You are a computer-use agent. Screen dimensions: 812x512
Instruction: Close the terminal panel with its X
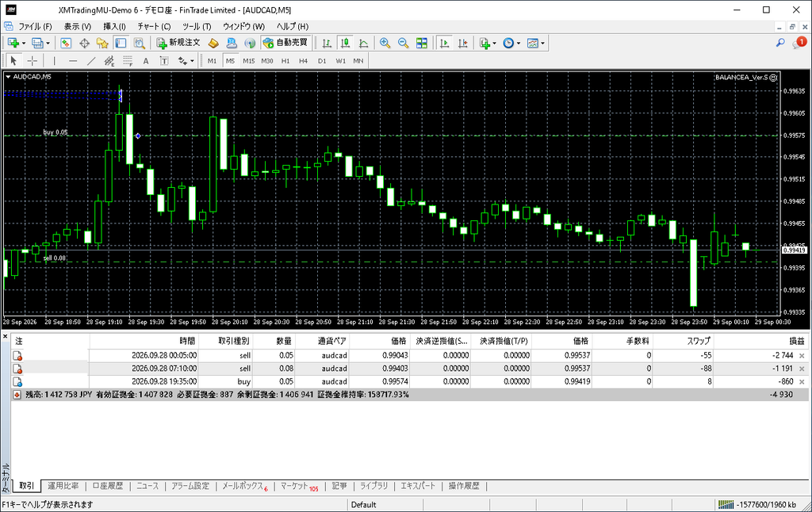pos(6,337)
